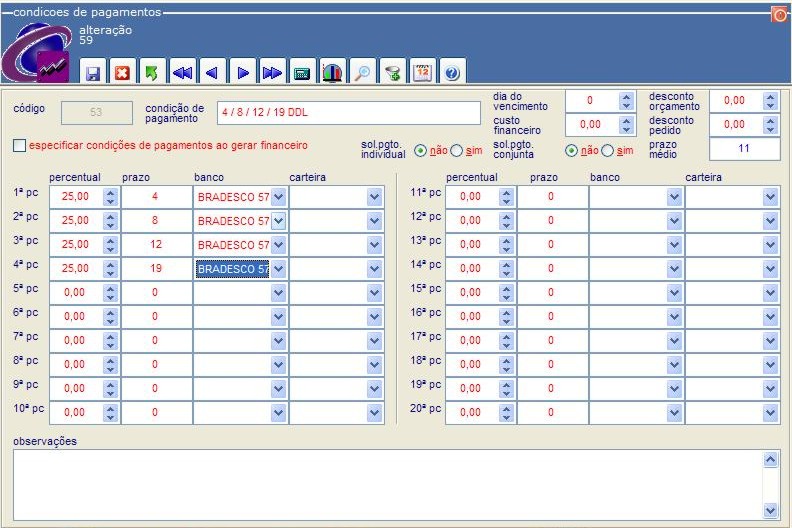Click the dia do vencimento spinner arrows
The image size is (792, 528).
(x=626, y=101)
